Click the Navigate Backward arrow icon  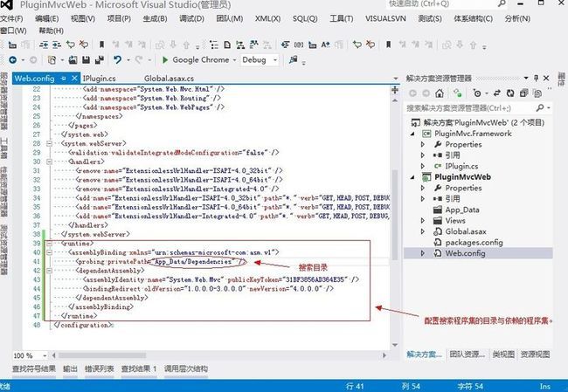pos(13,60)
